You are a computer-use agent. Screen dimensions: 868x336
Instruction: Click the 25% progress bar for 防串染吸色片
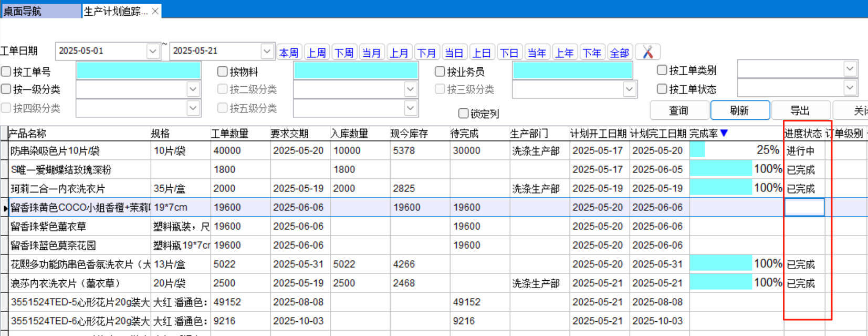pos(735,150)
